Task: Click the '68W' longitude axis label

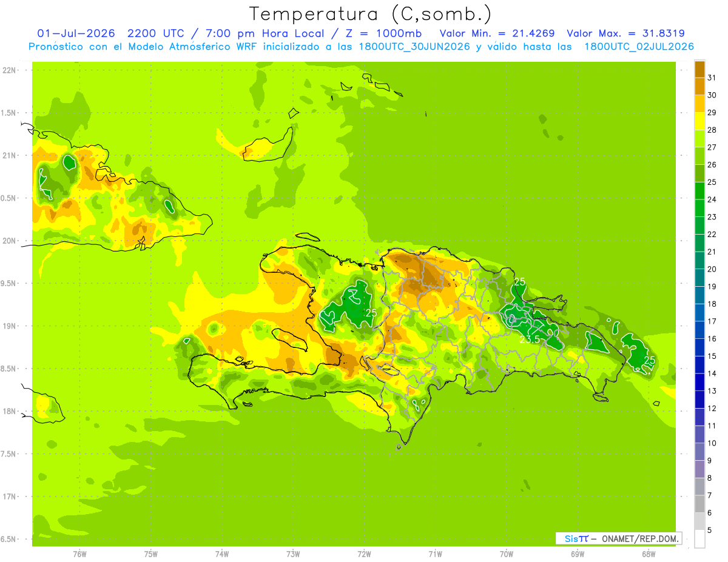Action: [649, 554]
